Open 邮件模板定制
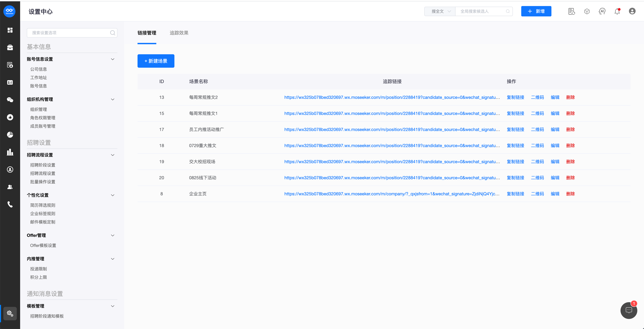The height and width of the screenshot is (329, 644). coord(43,222)
